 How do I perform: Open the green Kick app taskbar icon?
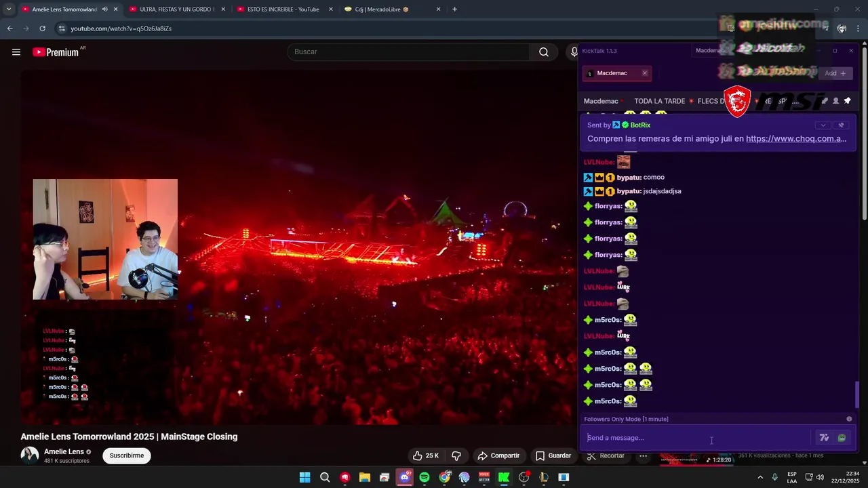504,477
